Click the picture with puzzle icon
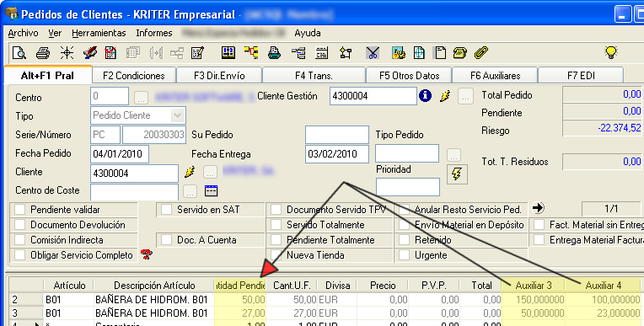 399,53
